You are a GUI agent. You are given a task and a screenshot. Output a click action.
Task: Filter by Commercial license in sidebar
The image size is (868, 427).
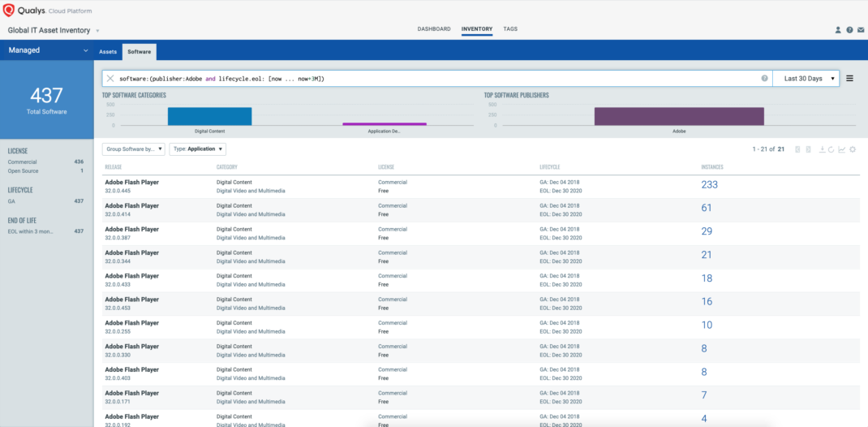[x=22, y=162]
